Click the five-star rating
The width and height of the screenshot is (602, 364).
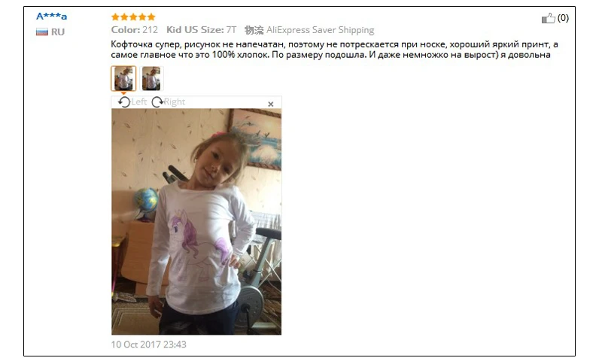pyautogui.click(x=133, y=17)
